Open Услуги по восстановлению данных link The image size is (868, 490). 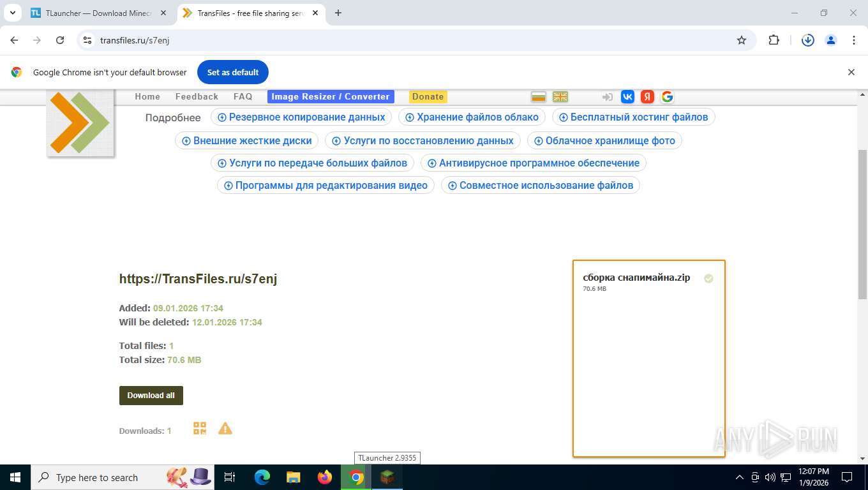coord(423,141)
